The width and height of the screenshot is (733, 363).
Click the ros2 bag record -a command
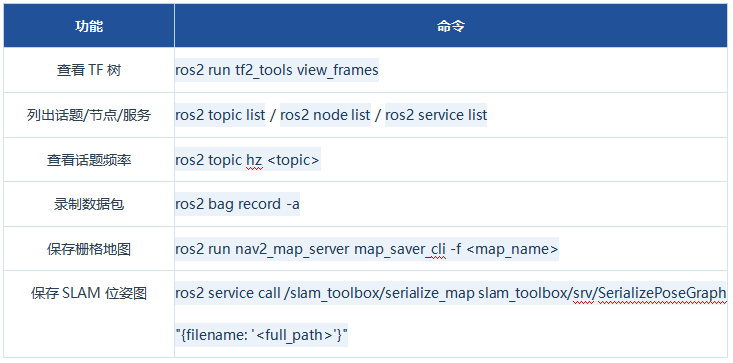tap(237, 205)
